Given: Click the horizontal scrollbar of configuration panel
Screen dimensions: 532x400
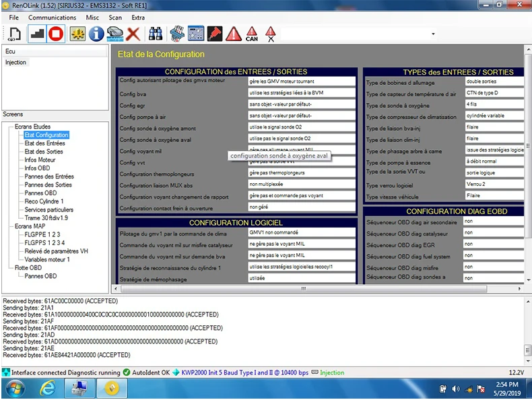Looking at the screenshot, I should (x=304, y=289).
